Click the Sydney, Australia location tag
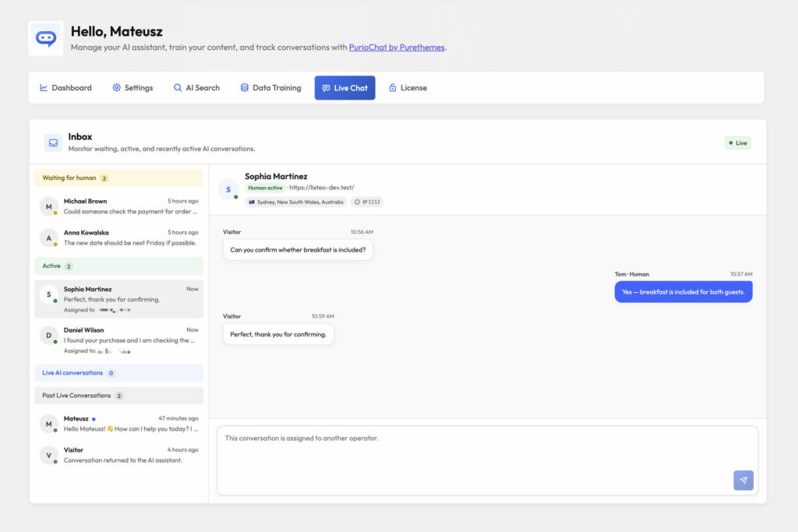Viewport: 798px width, 532px height. [295, 202]
